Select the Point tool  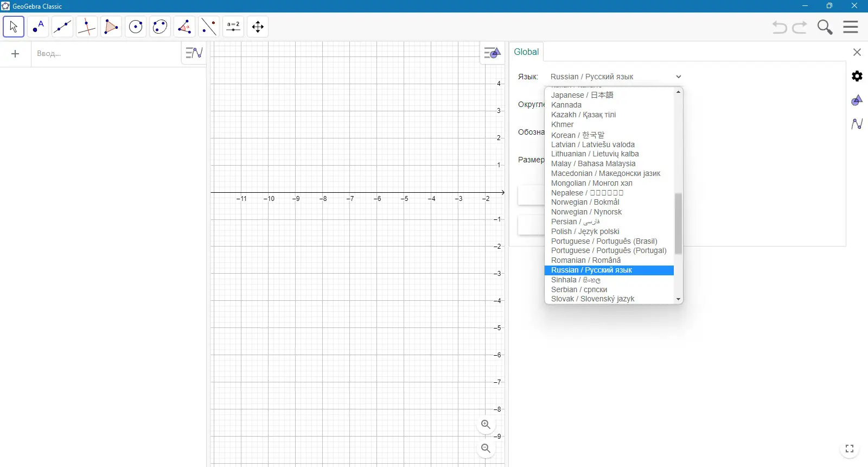pos(38,27)
